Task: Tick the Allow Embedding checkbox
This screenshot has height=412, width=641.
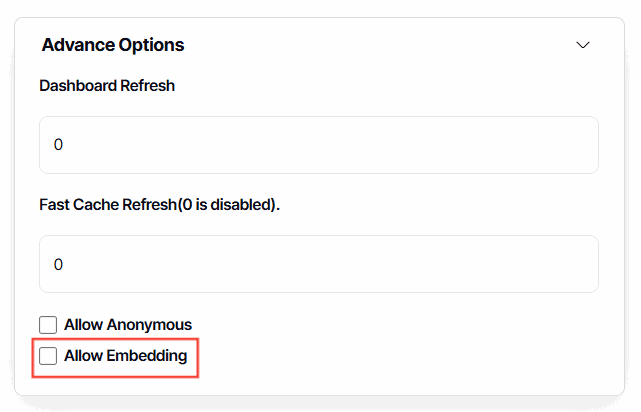Action: (48, 356)
